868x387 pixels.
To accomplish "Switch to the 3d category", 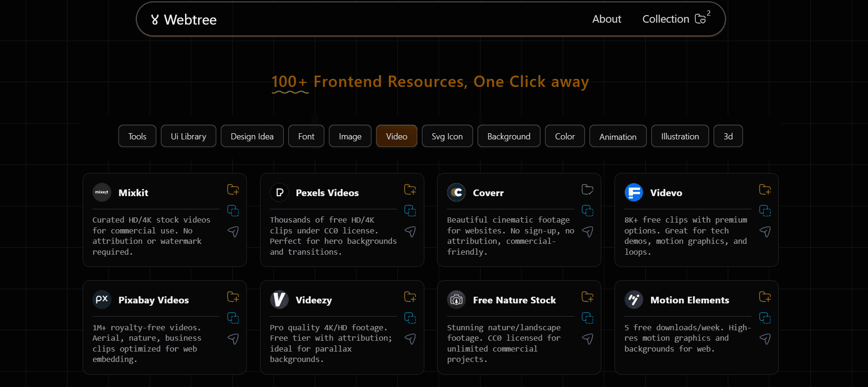I will point(728,136).
